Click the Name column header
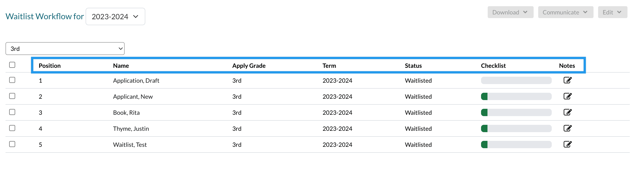Viewport: 644px width, 180px height. point(121,66)
